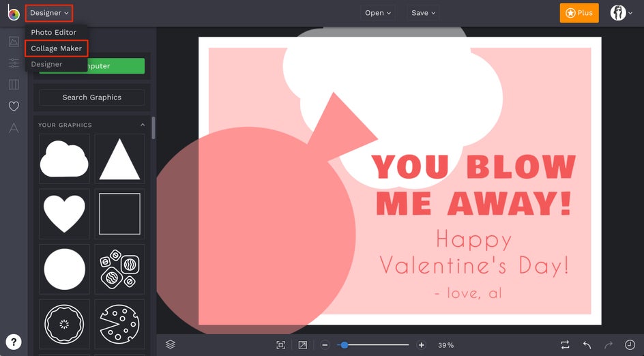Select the donut graphic thumbnail
644x356 pixels.
point(64,324)
